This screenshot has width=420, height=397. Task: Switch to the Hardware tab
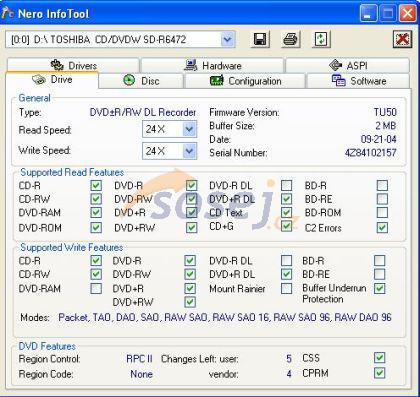click(x=213, y=65)
